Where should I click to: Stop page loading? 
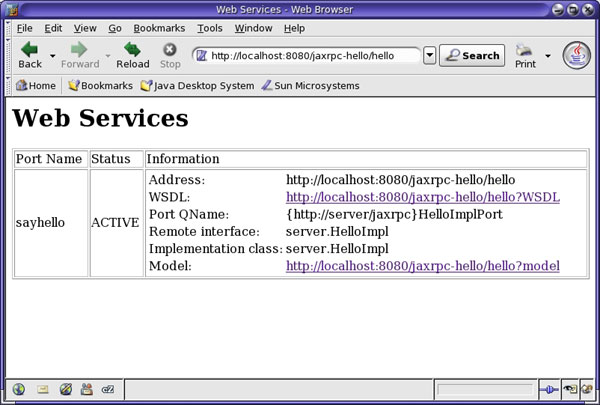pyautogui.click(x=170, y=55)
